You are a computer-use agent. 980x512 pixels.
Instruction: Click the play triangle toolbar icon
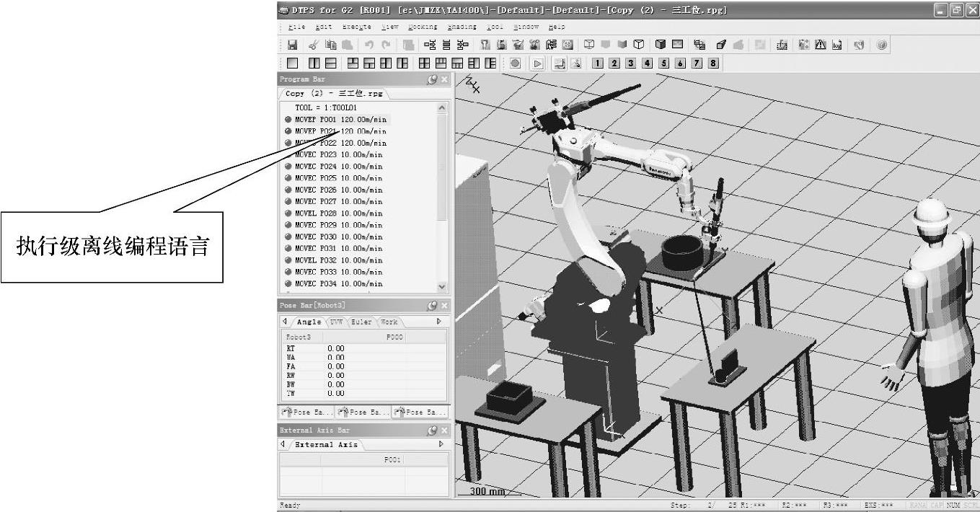(537, 63)
